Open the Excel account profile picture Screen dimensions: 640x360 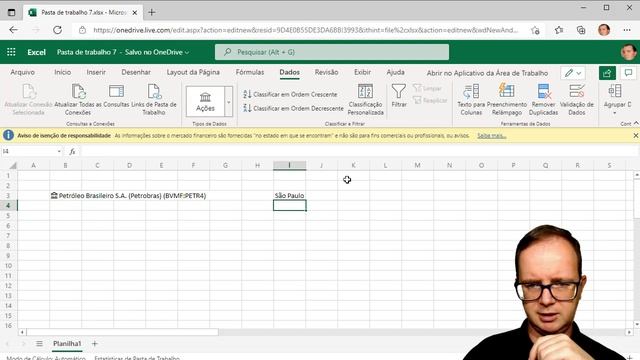pyautogui.click(x=628, y=52)
